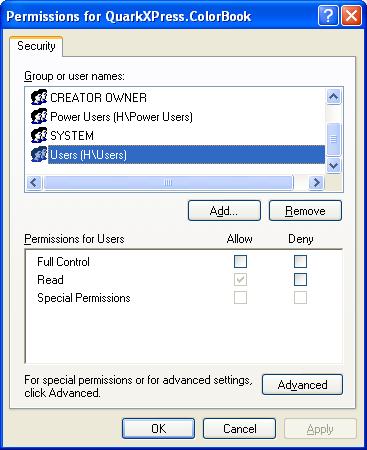Click the list's scroll up arrow
This screenshot has height=450, width=367.
[334, 97]
